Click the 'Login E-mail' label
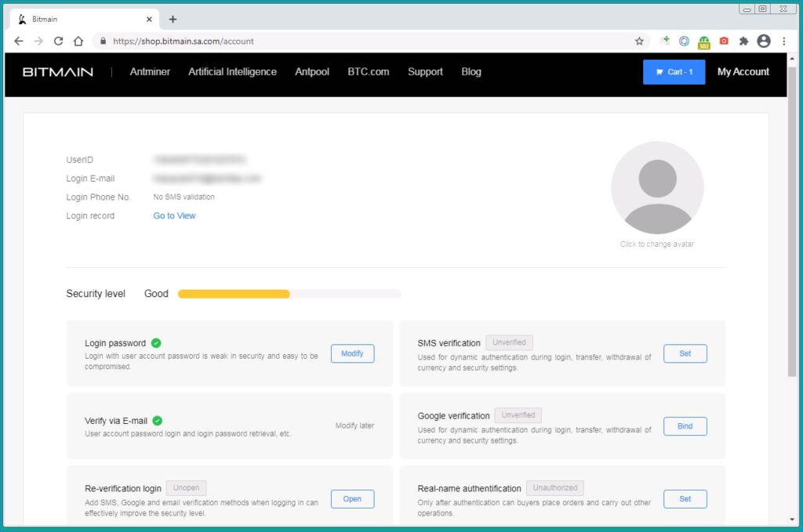 90,179
